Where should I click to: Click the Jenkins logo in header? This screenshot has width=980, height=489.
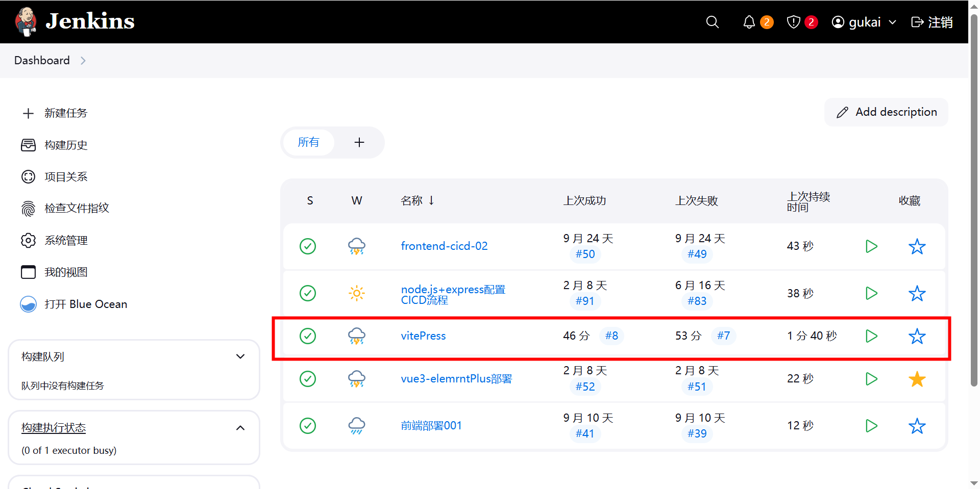click(75, 21)
